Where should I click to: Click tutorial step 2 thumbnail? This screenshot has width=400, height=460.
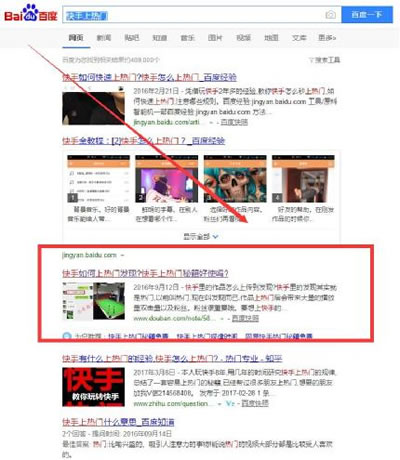(166, 179)
